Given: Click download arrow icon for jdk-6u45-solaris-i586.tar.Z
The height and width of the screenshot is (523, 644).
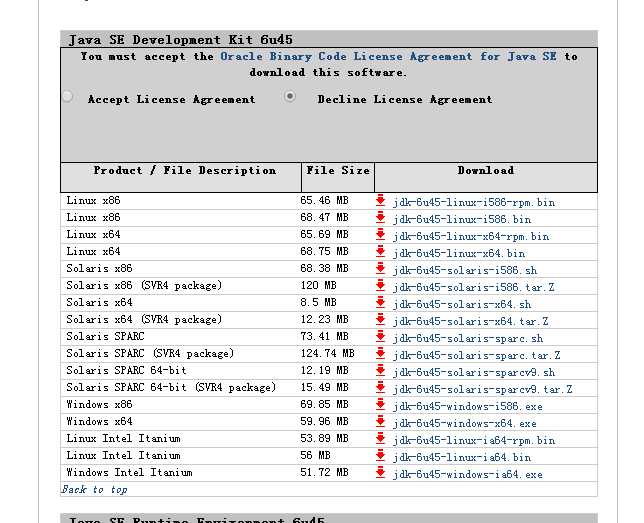Looking at the screenshot, I should [380, 285].
